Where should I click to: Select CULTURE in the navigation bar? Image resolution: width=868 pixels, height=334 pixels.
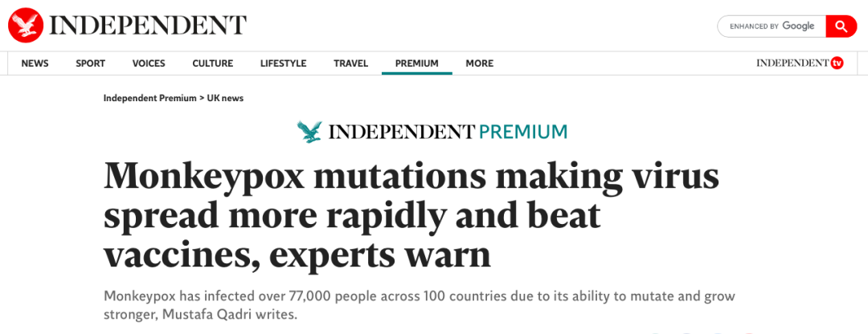(x=212, y=63)
